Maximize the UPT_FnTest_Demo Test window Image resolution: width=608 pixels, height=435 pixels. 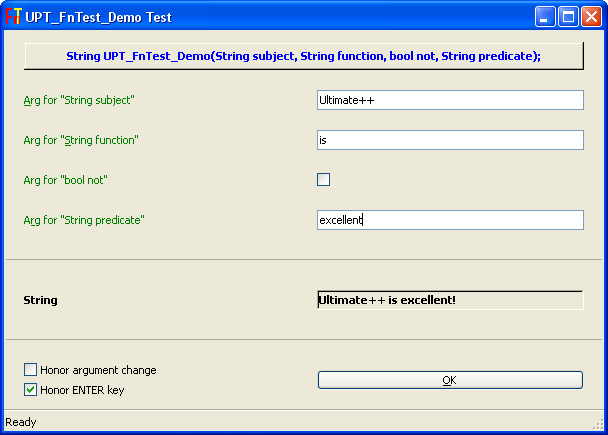click(x=568, y=16)
